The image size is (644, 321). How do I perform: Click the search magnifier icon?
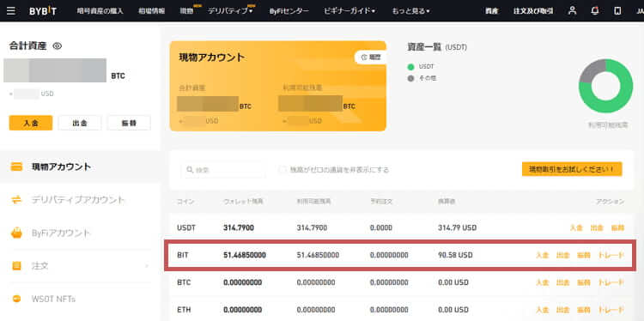click(x=190, y=170)
